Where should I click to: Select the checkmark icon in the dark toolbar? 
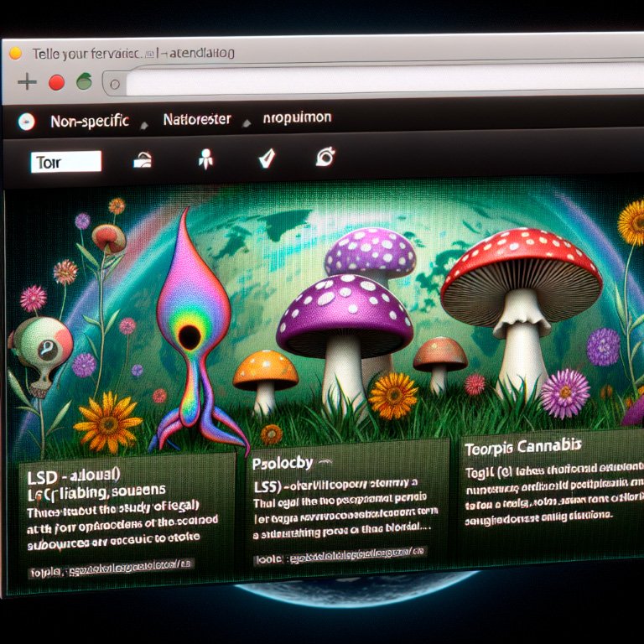click(x=267, y=158)
